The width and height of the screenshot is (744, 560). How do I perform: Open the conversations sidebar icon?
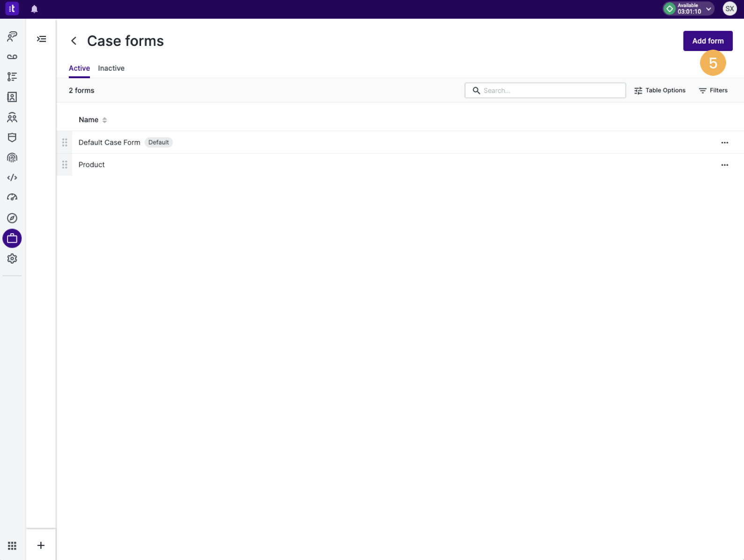12,36
